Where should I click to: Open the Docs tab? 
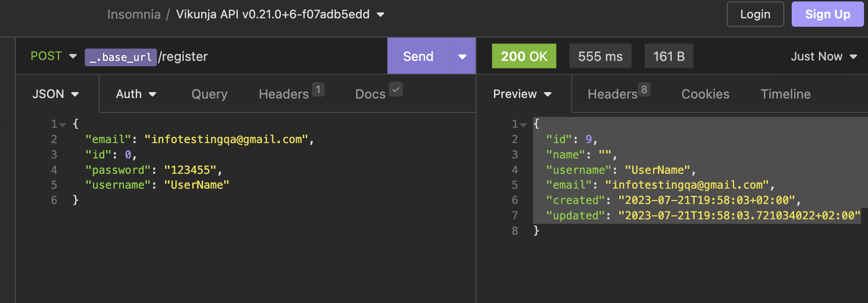click(x=370, y=94)
